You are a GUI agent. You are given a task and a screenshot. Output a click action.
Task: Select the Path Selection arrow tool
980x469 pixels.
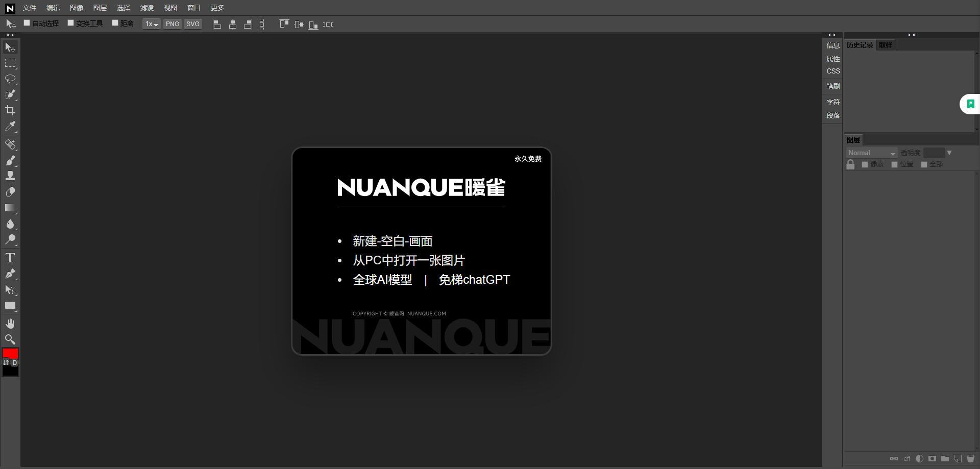coord(10,290)
